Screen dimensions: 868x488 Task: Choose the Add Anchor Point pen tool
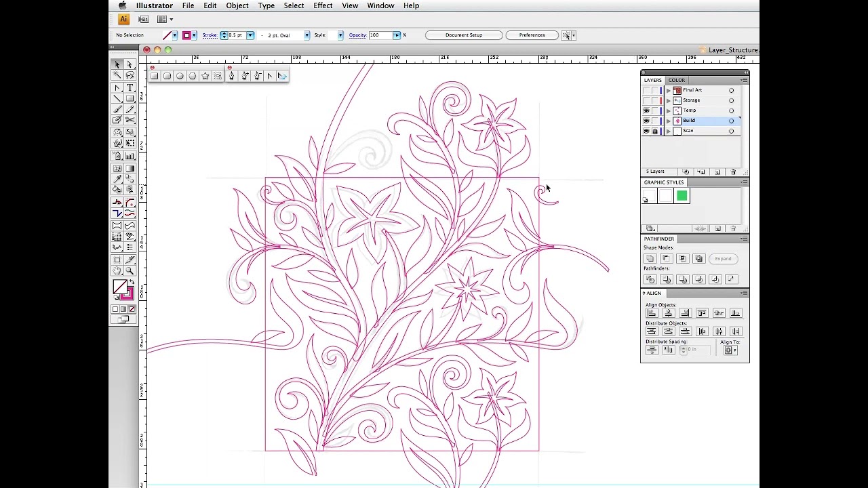[x=245, y=76]
